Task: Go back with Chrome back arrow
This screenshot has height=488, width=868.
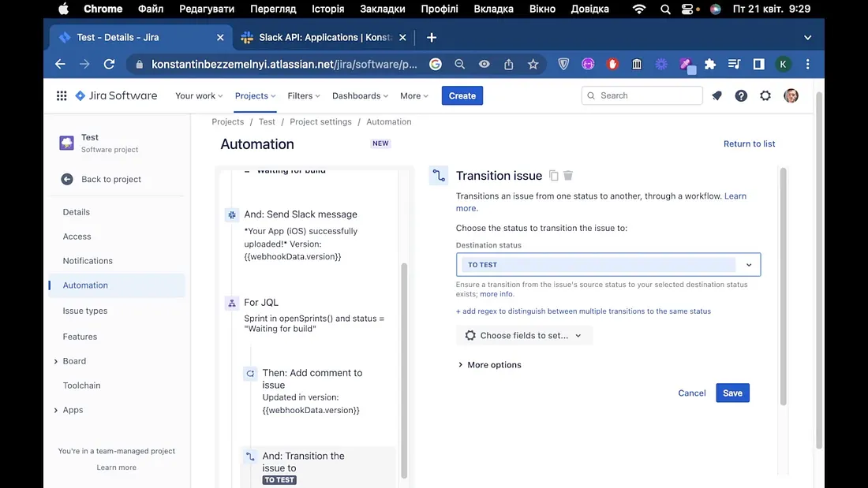Action: point(60,64)
